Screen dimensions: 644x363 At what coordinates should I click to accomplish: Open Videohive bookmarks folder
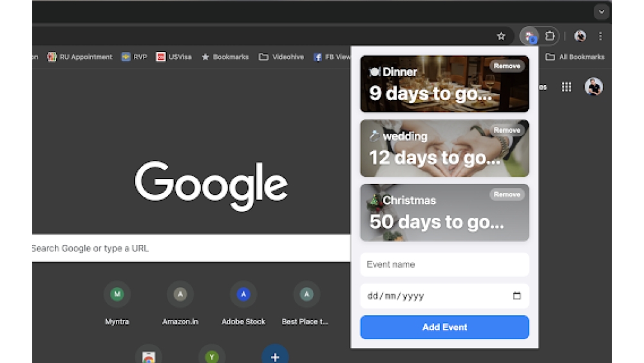[x=281, y=57]
